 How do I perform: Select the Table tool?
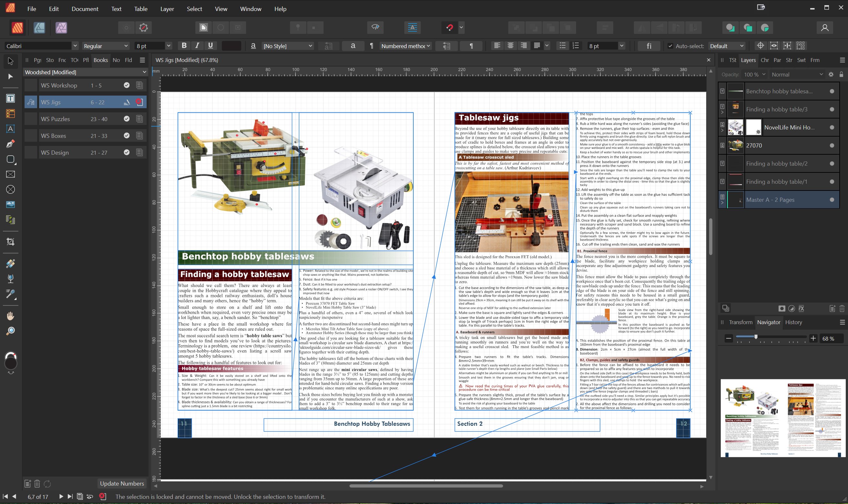11,113
